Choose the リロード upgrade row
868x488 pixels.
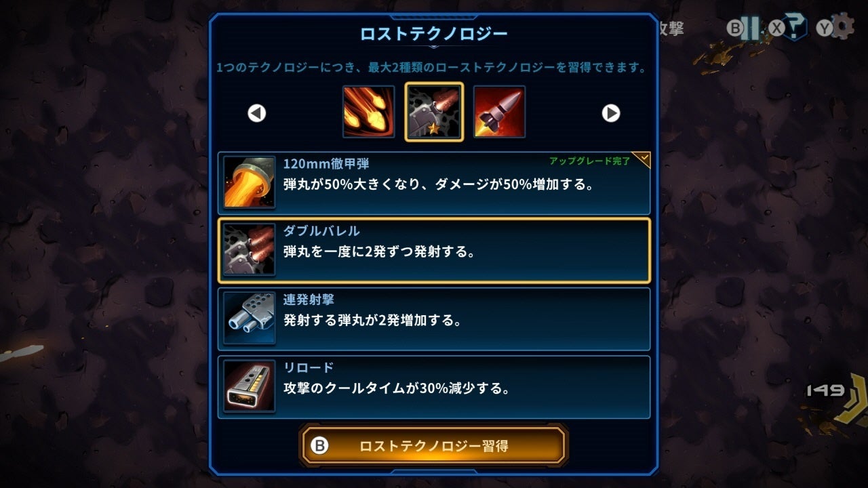point(434,386)
